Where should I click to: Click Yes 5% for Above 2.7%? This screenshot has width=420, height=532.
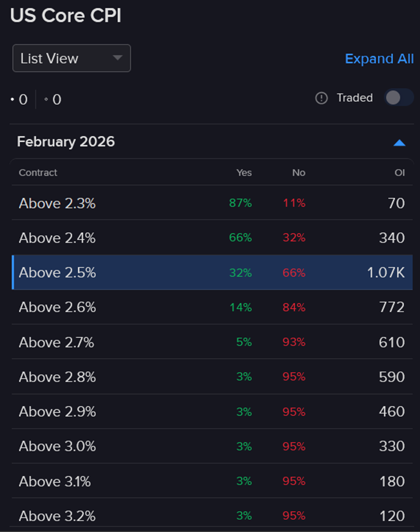click(x=243, y=342)
